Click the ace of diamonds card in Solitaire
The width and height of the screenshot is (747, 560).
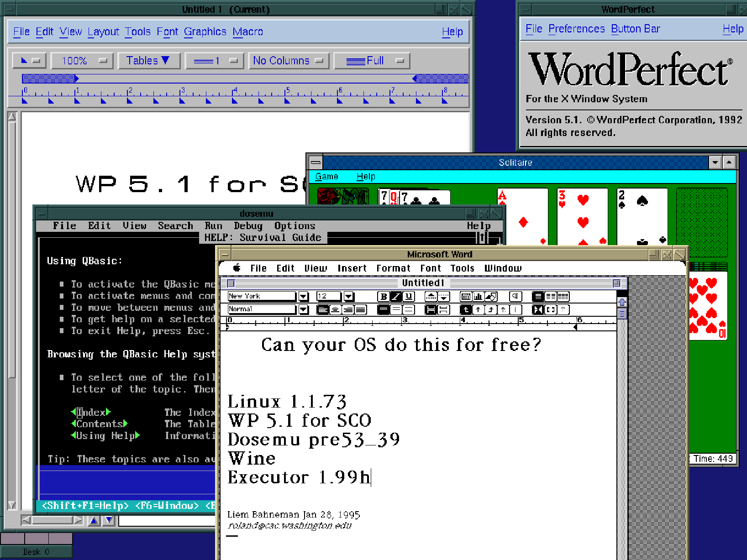[x=522, y=217]
